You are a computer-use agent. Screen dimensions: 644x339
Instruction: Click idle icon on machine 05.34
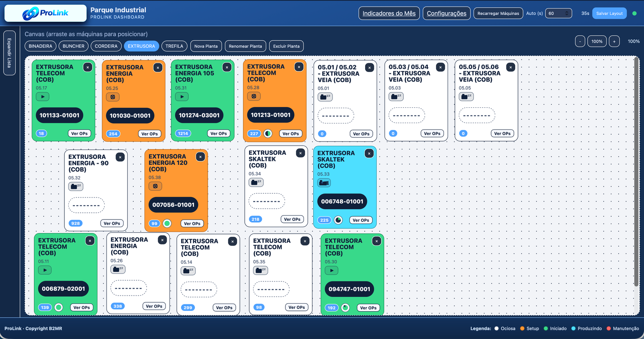[x=256, y=182]
